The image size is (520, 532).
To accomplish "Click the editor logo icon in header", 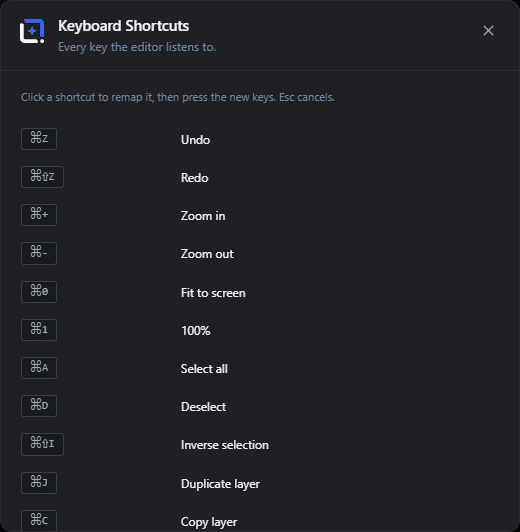I will pos(32,31).
